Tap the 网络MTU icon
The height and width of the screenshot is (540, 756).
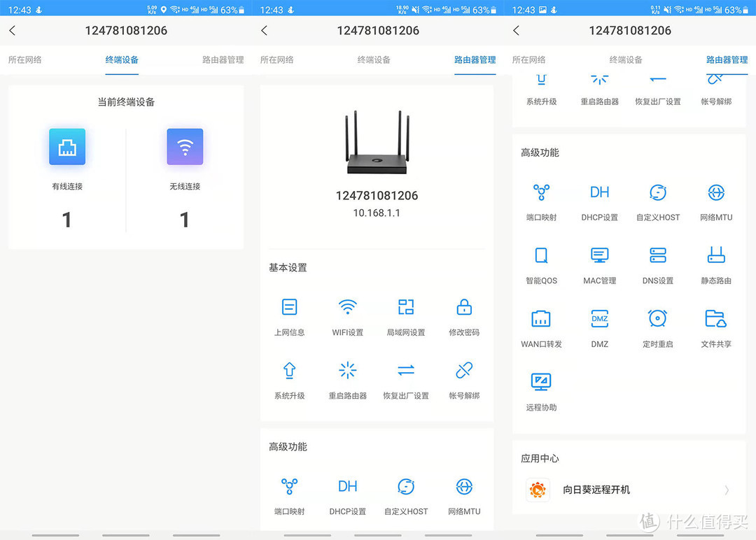715,192
